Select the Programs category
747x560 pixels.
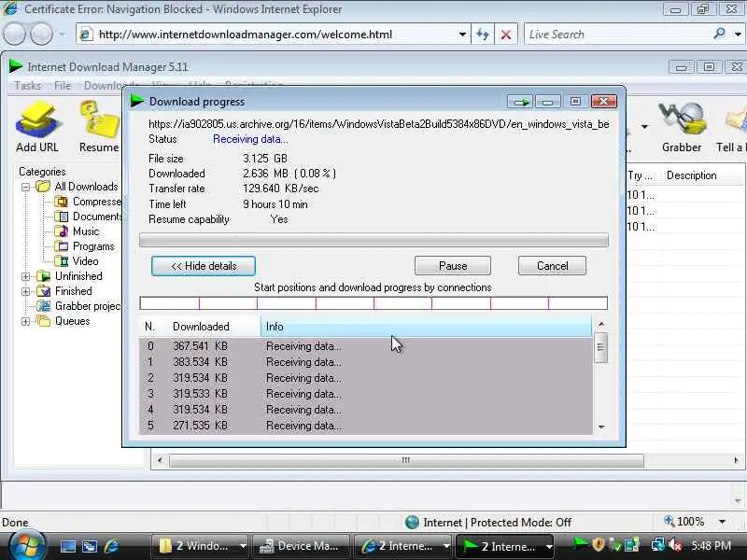coord(85,246)
